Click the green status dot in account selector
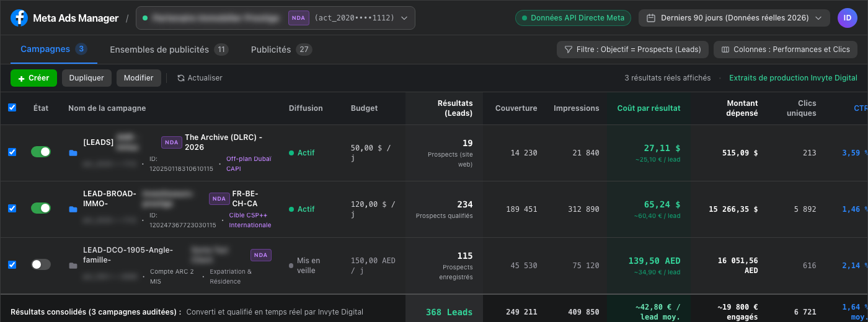 (145, 18)
